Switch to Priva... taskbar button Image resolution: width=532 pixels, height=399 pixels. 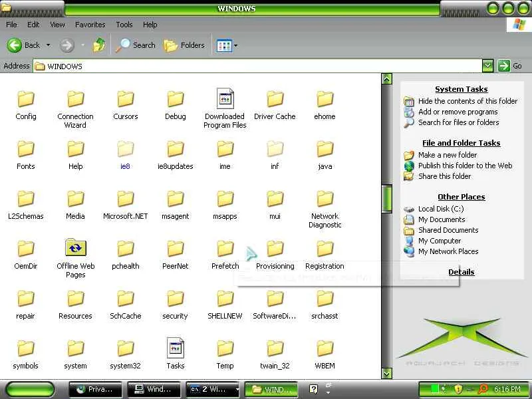pos(95,390)
